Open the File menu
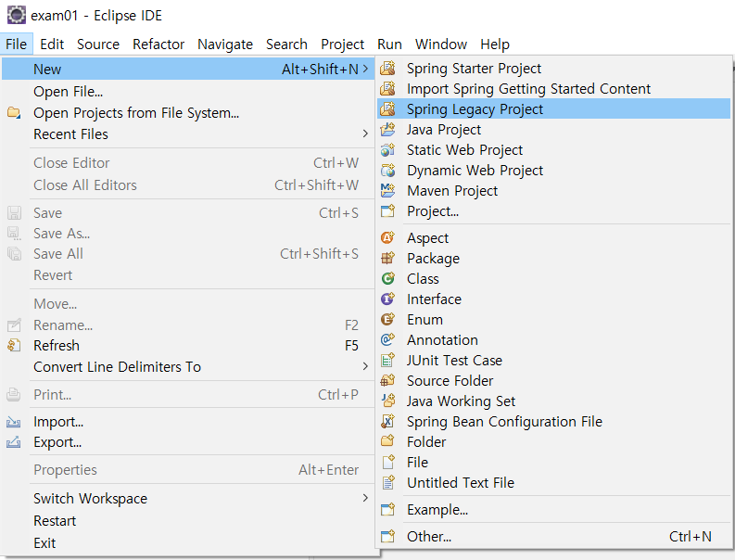The width and height of the screenshot is (735, 560). click(17, 45)
